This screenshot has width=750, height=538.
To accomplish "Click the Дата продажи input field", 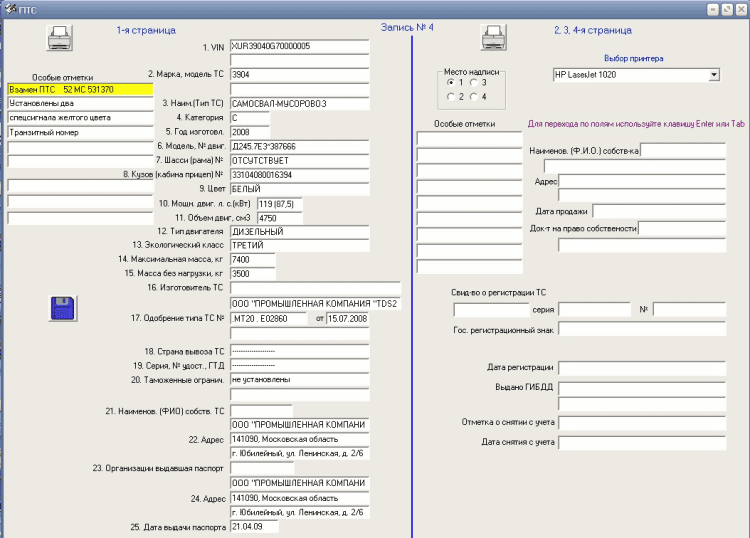I will [x=659, y=211].
